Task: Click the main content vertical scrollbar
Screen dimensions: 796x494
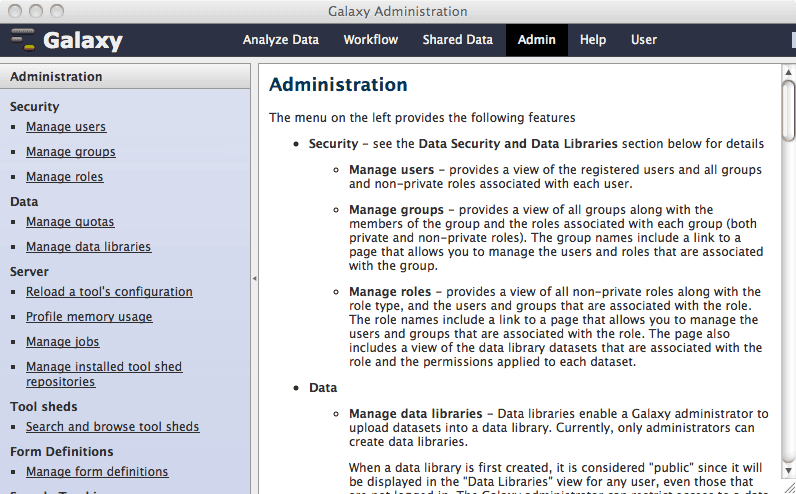Action: (x=788, y=280)
